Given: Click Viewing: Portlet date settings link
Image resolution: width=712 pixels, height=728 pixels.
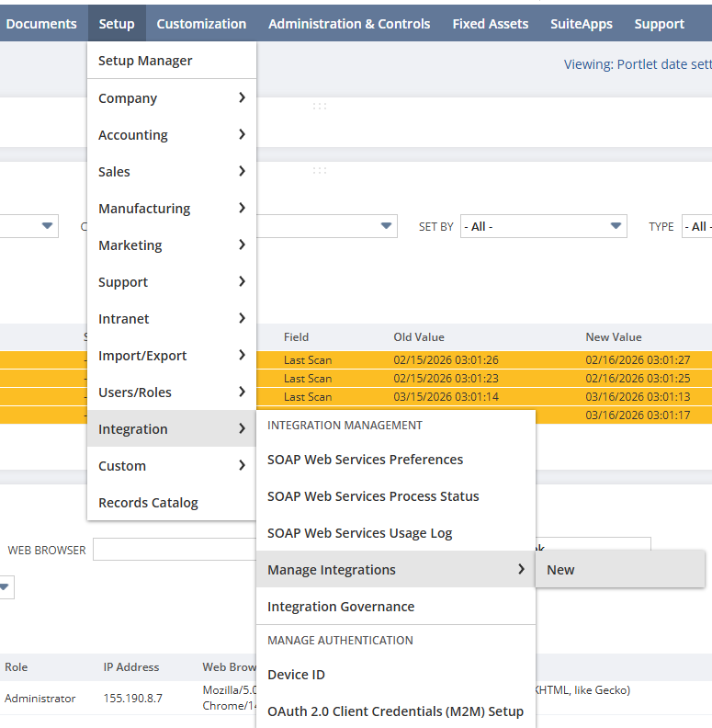Looking at the screenshot, I should (638, 64).
